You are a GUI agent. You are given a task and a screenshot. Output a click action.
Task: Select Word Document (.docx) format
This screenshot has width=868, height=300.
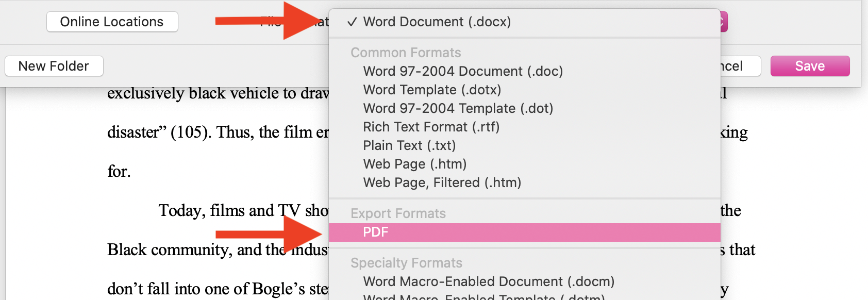(x=437, y=22)
